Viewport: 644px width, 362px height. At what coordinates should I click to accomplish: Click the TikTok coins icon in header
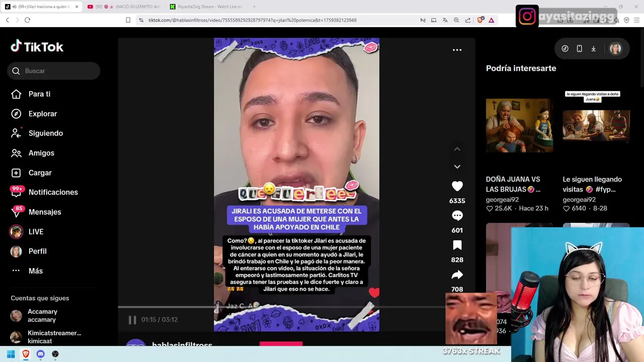(565, 49)
